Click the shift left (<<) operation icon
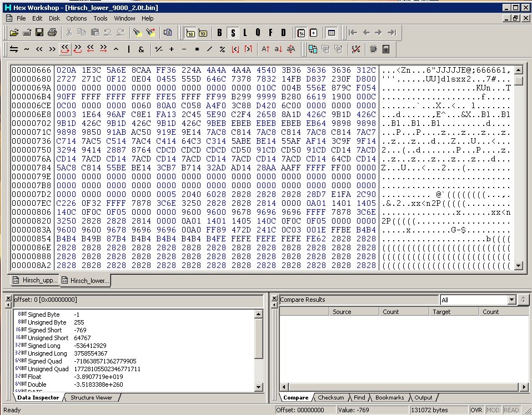Screen dimensions: 532x415 click(39, 49)
